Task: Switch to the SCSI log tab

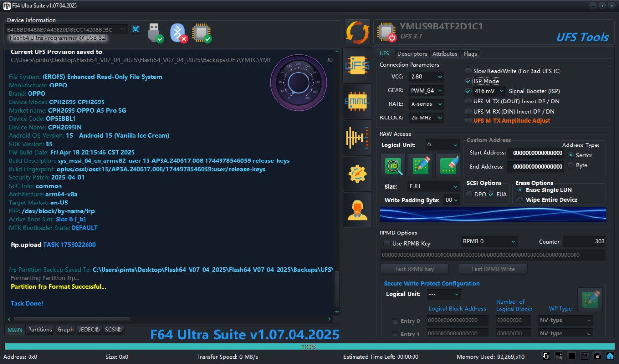Action: pos(114,330)
